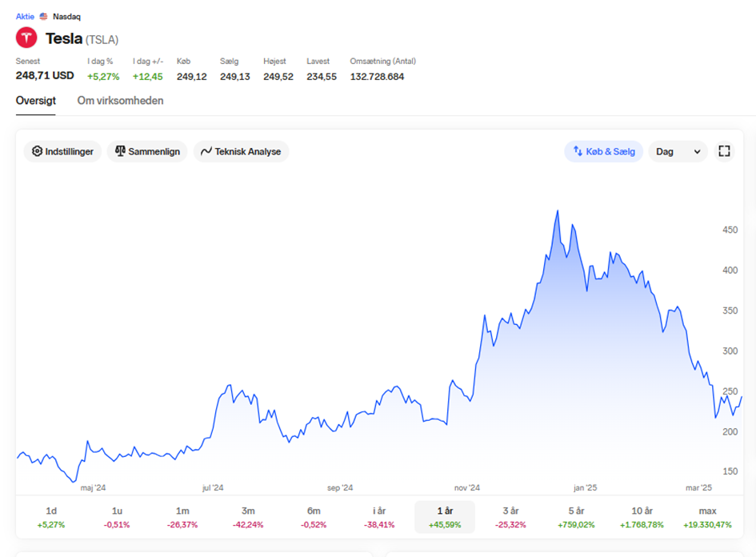Viewport: 756px width, 557px height.
Task: Choose the max period option
Action: coord(707,517)
